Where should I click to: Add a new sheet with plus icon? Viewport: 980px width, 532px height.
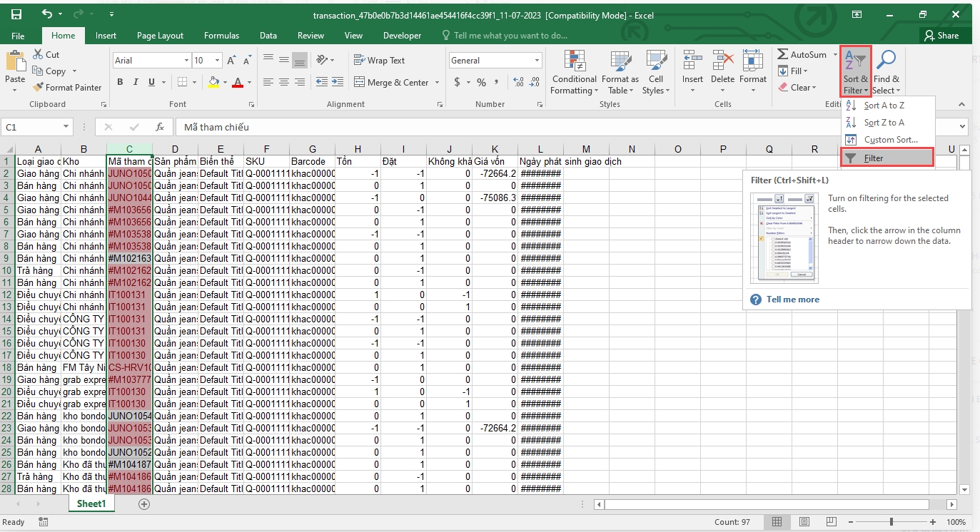[144, 504]
